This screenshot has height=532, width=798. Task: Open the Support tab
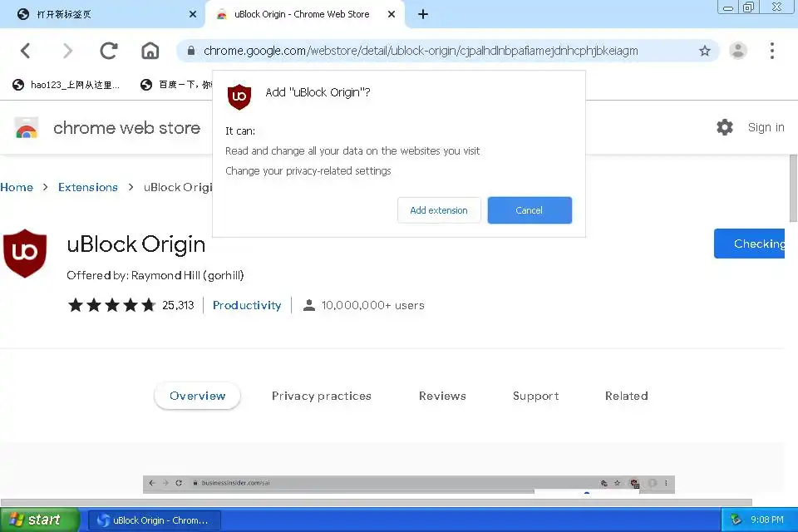click(x=536, y=396)
